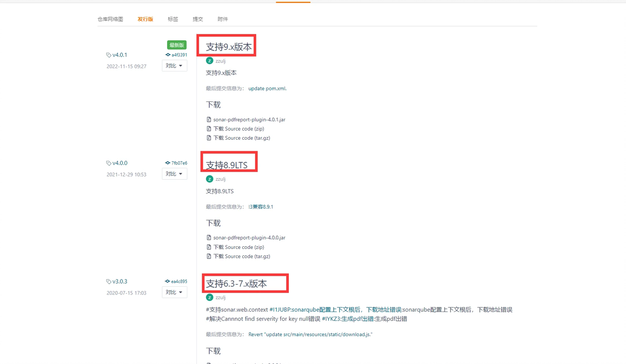Open the 对比 dropdown for v4.0.1

pos(174,66)
